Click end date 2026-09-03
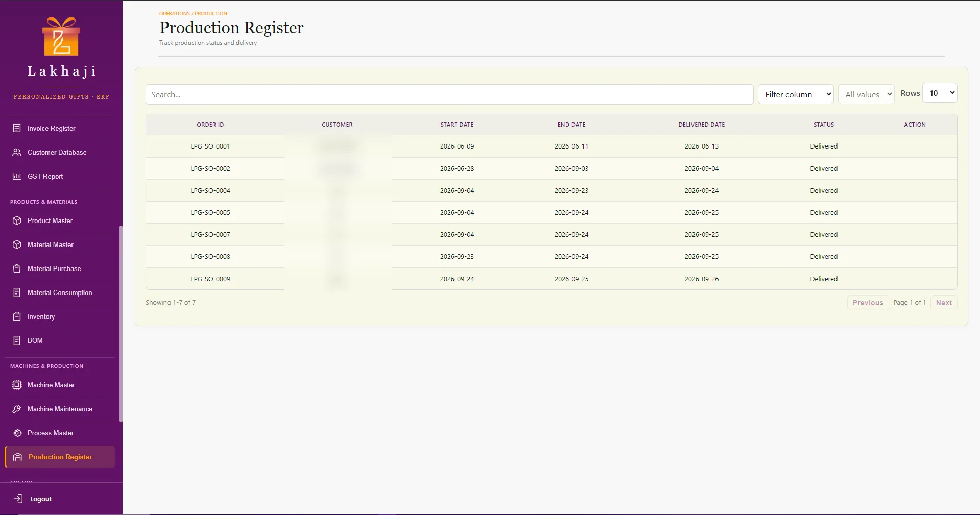The height and width of the screenshot is (515, 980). click(571, 168)
